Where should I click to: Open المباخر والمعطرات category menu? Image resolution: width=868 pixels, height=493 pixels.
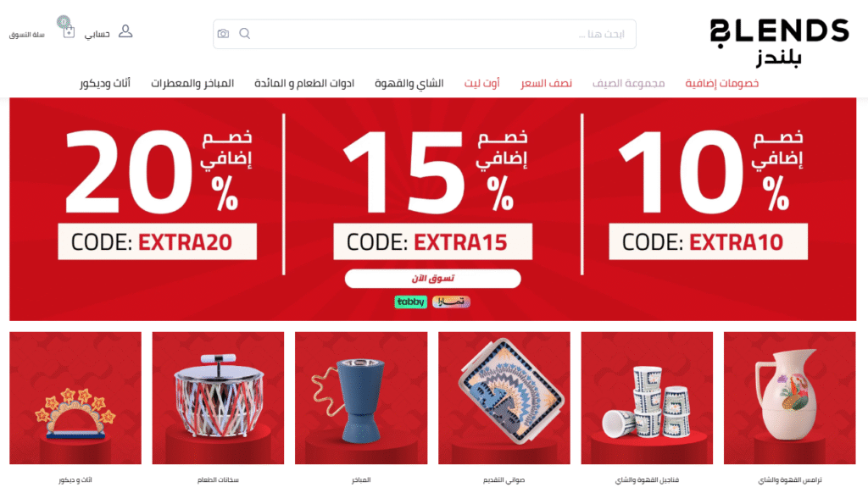[x=192, y=83]
